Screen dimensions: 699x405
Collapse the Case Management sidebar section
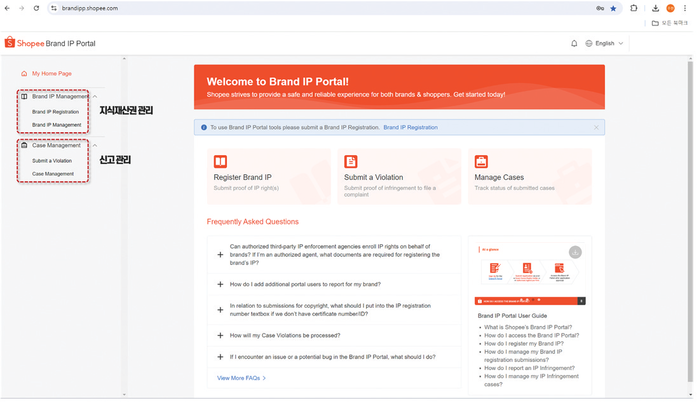click(x=95, y=145)
